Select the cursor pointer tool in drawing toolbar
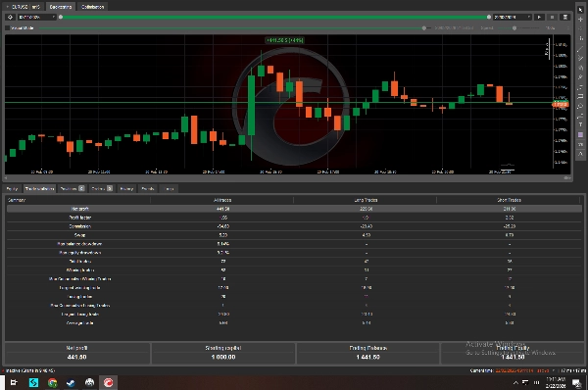This screenshot has width=588, height=390. click(x=580, y=10)
